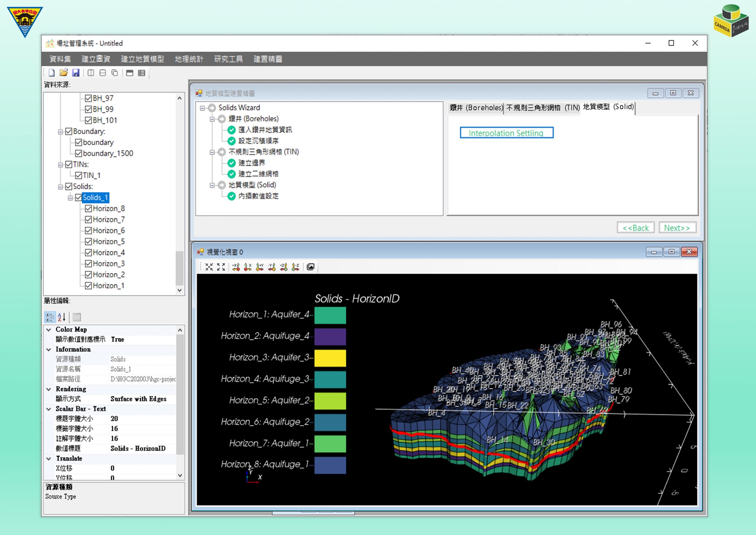The width and height of the screenshot is (756, 535).
Task: Collapse the TINs: tree node
Action: click(61, 165)
